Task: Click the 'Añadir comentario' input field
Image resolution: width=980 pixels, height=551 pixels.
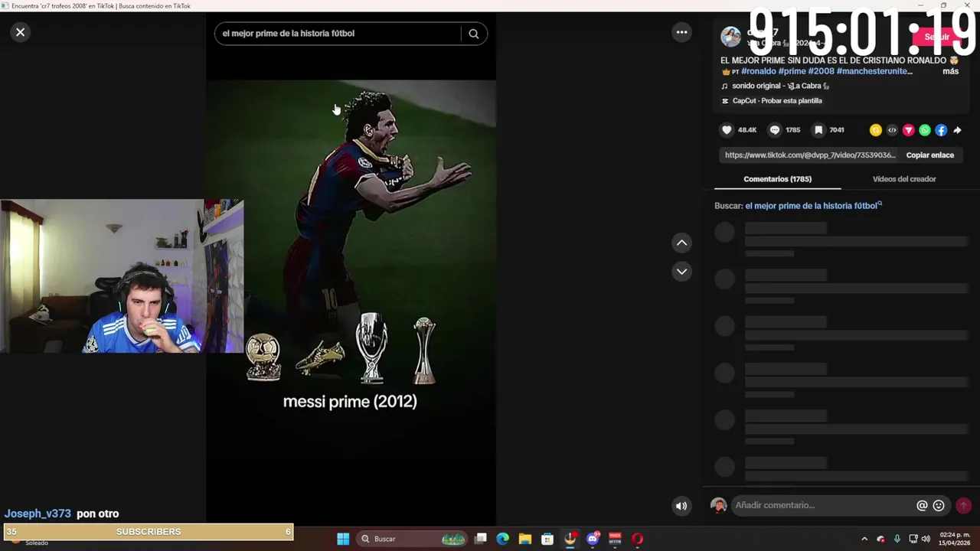Action: click(823, 505)
